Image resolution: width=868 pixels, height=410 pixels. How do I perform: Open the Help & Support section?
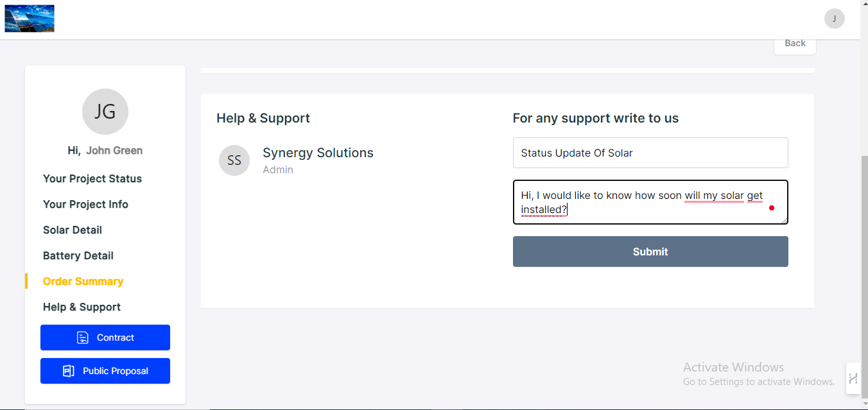click(82, 307)
